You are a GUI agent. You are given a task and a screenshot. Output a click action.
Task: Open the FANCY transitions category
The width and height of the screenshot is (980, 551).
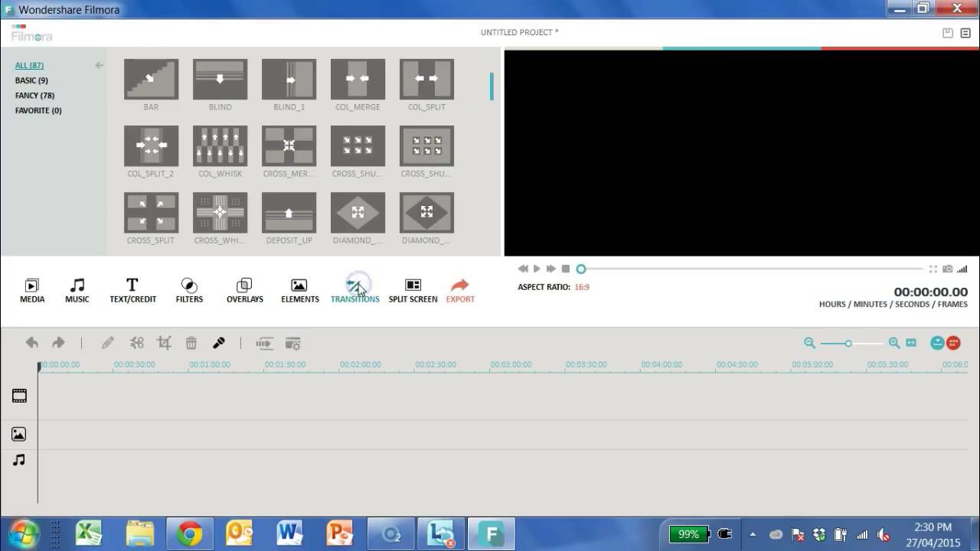coord(34,95)
